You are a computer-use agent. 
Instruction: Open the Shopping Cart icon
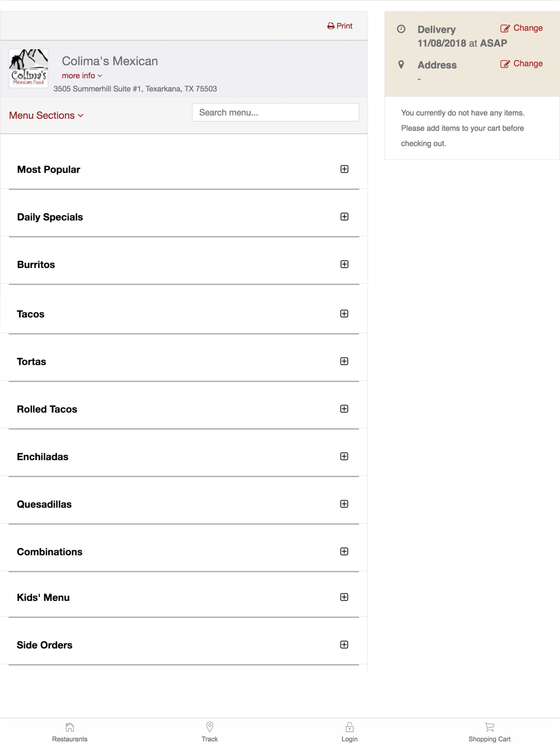pyautogui.click(x=489, y=727)
